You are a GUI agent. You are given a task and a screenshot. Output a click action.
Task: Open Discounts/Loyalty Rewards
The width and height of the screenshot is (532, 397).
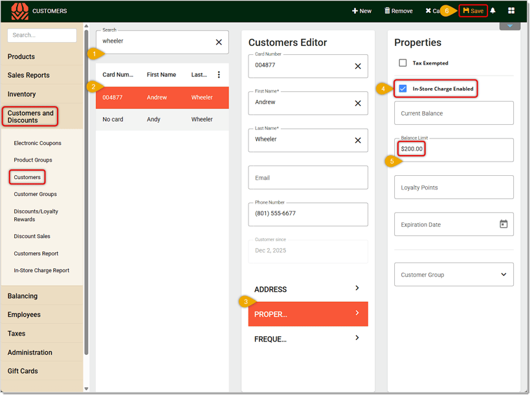tap(36, 215)
